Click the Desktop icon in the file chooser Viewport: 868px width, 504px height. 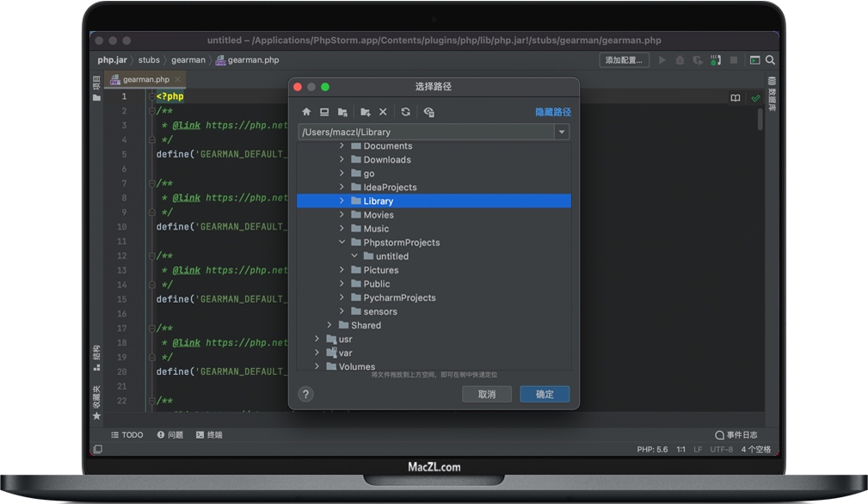[324, 112]
